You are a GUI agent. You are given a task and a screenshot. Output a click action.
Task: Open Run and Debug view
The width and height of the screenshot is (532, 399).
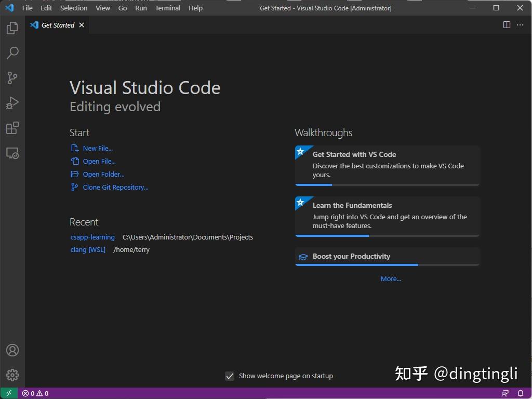click(12, 103)
